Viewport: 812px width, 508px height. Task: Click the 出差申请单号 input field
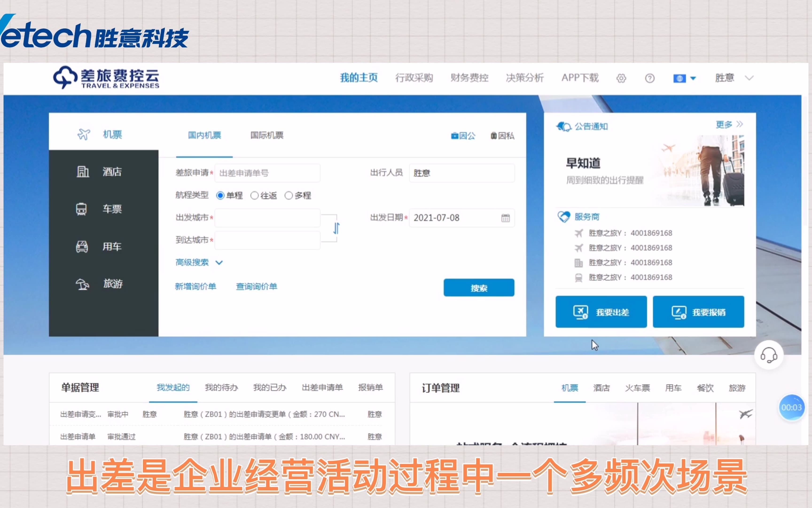click(x=267, y=173)
